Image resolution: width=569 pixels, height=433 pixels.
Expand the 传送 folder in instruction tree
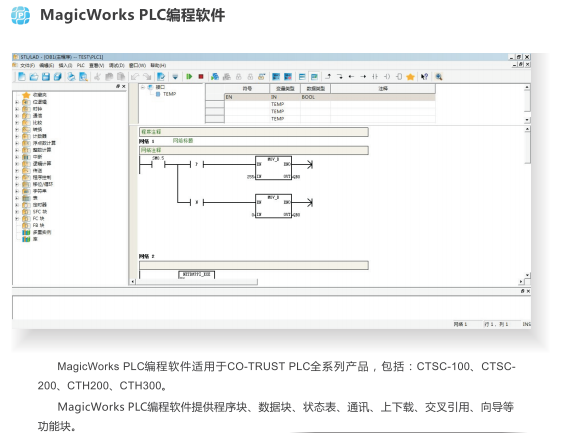click(x=17, y=171)
